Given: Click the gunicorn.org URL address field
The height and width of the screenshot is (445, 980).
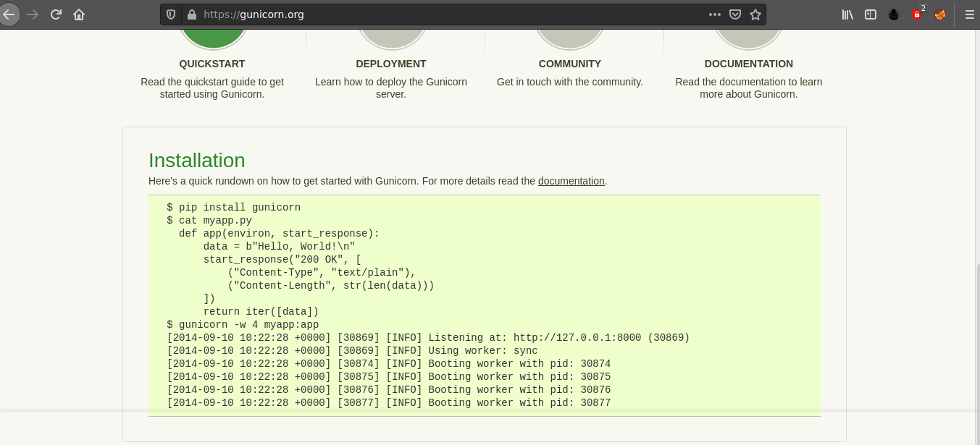Looking at the screenshot, I should 435,14.
